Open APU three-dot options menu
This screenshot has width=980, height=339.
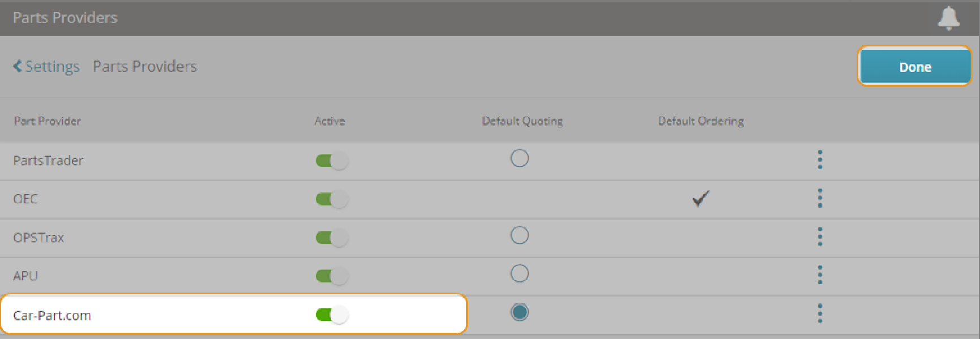(x=820, y=275)
